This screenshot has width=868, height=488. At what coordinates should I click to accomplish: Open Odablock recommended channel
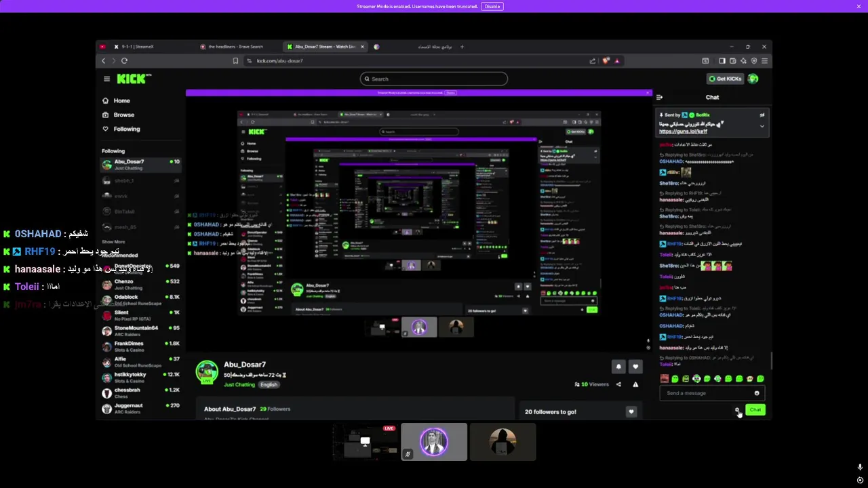140,300
